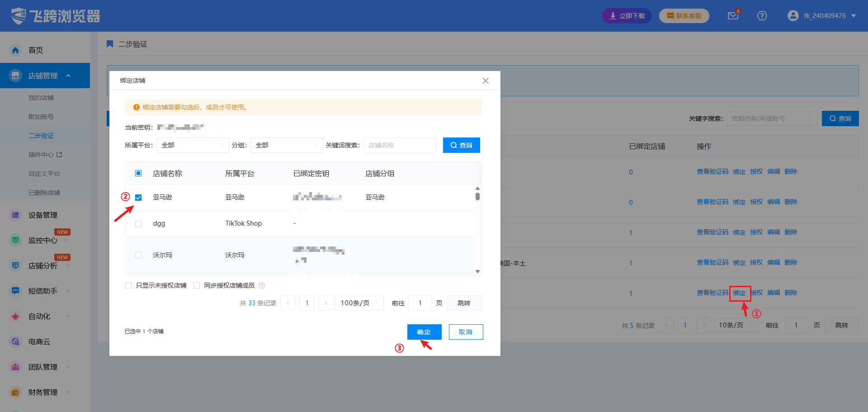The width and height of the screenshot is (868, 412).
Task: Open the 所属平台 dropdown
Action: click(193, 145)
